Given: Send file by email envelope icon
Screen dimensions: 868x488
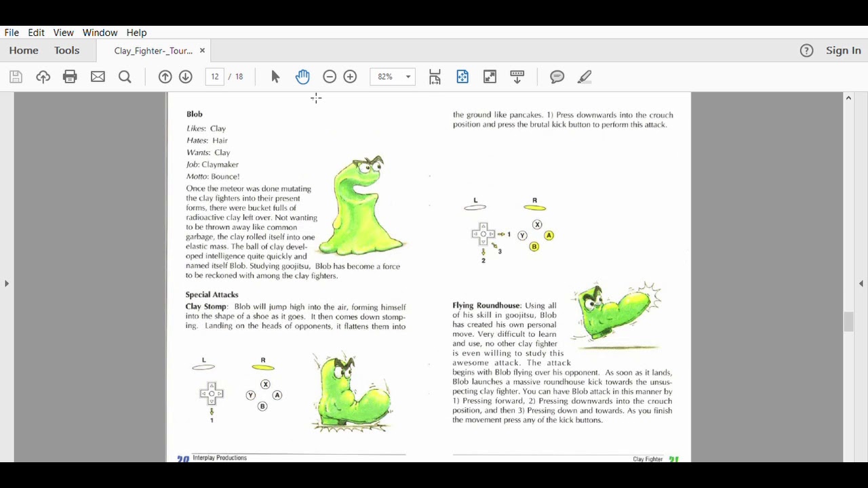Looking at the screenshot, I should point(98,77).
